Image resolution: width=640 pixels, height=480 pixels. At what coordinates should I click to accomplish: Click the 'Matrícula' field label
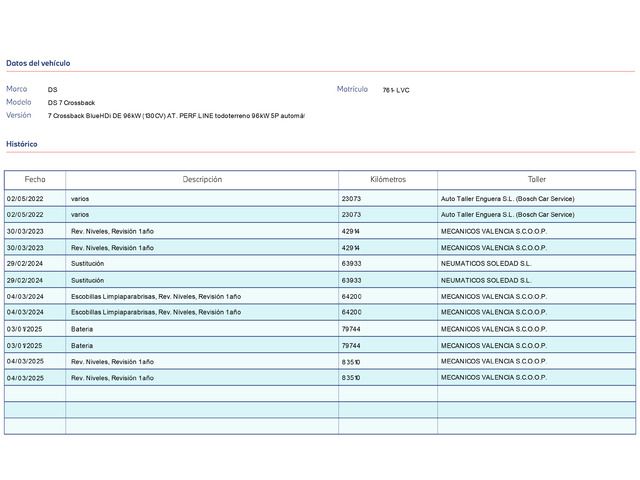click(x=352, y=89)
